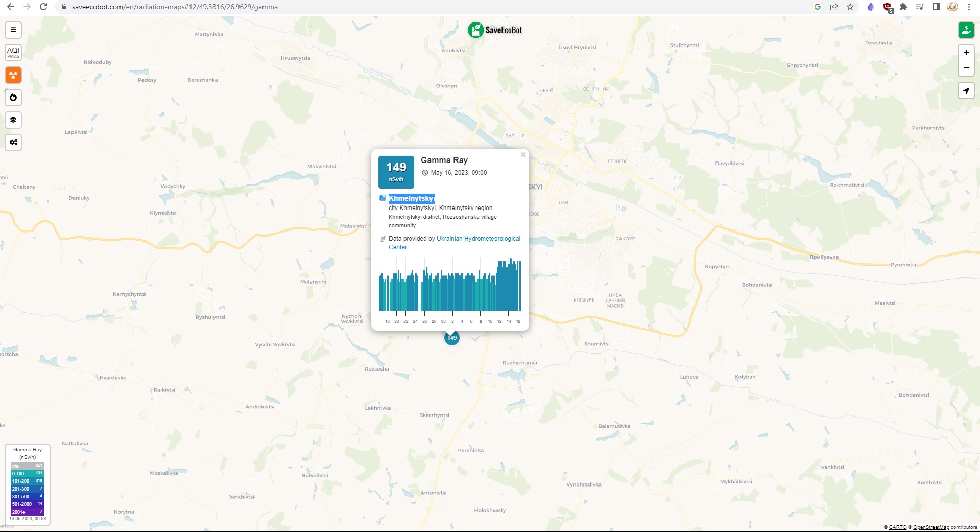Viewport: 980px width, 532px height.
Task: Open the map settings gears icon
Action: (13, 142)
